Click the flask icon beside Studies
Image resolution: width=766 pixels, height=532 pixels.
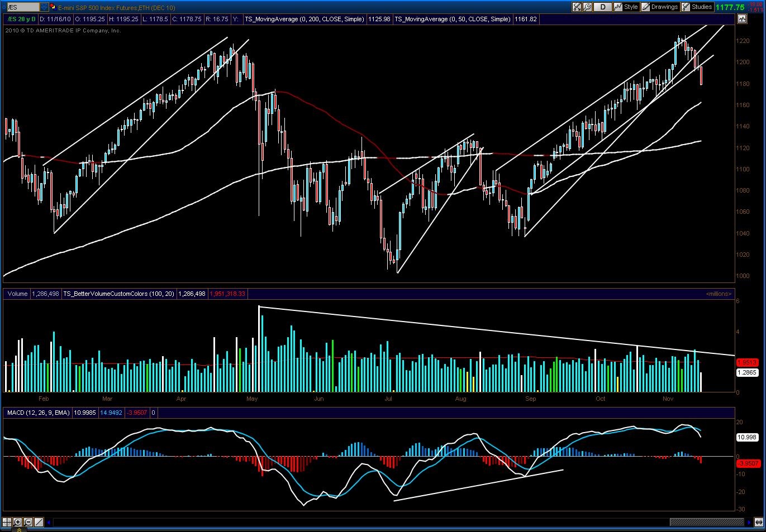(686, 7)
